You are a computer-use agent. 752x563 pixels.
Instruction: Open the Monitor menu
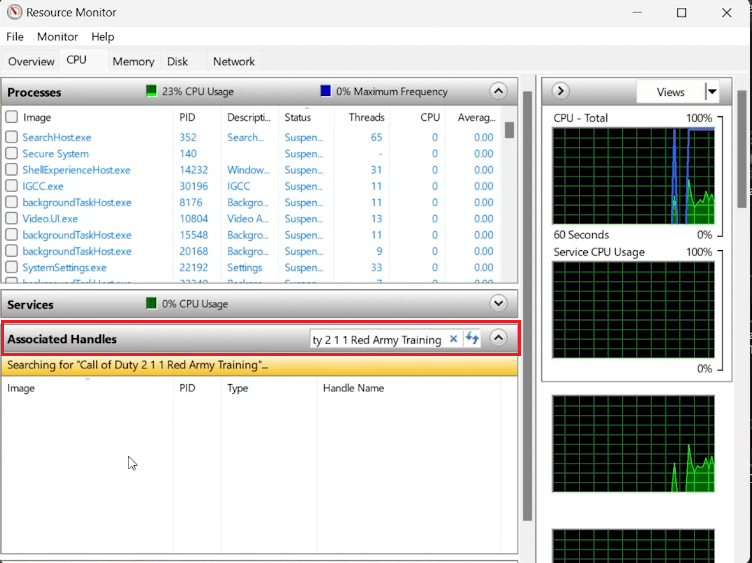click(x=57, y=37)
